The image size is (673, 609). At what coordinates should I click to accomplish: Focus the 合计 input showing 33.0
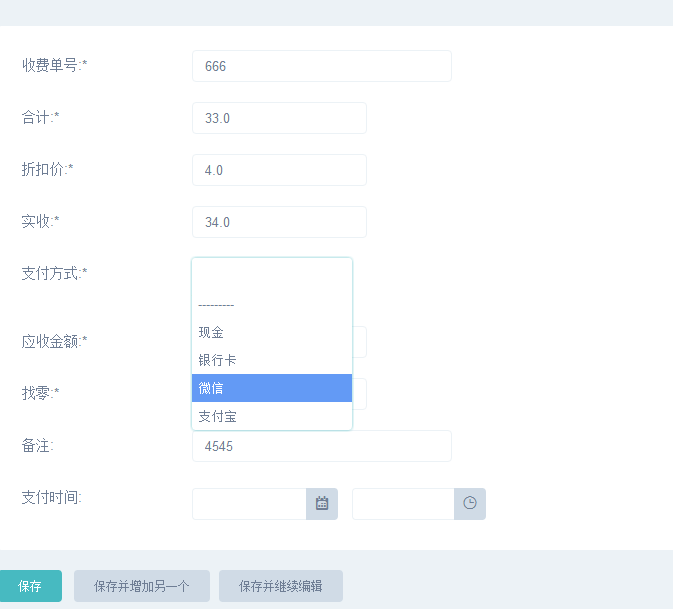click(x=279, y=118)
